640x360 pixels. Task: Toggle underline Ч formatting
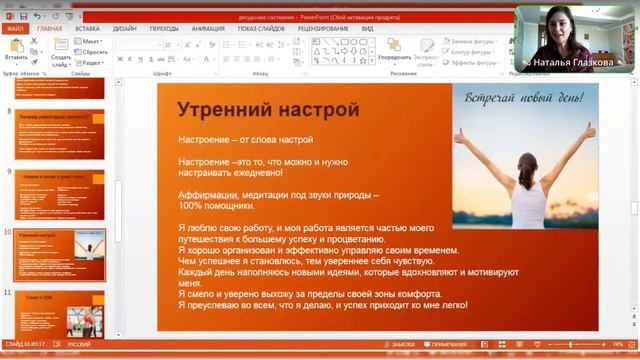140,60
